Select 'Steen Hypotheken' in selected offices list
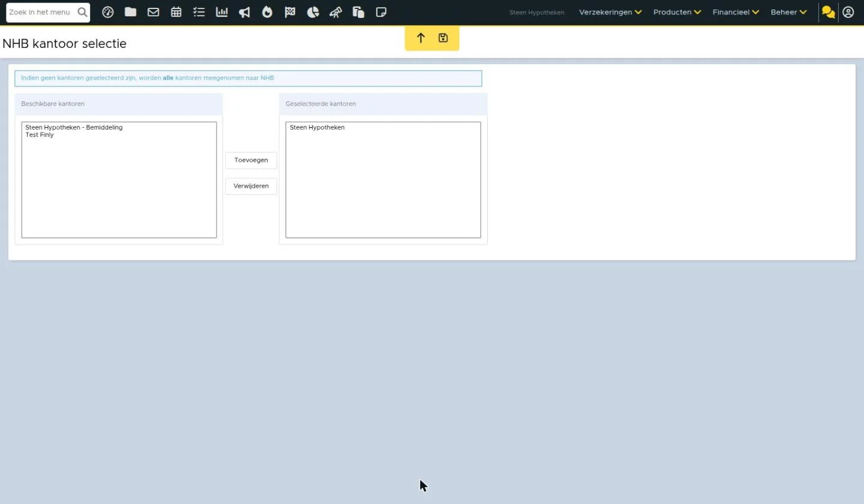 click(383, 127)
